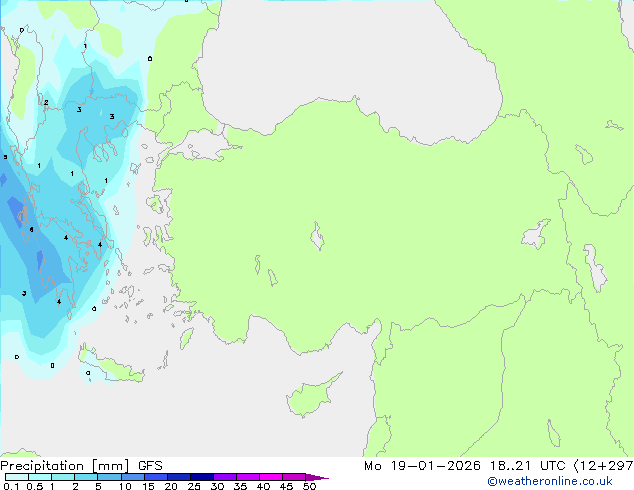Screen dimensions: 634x490
Task: Select legend swatch between 15 and 20
Action: click(155, 477)
